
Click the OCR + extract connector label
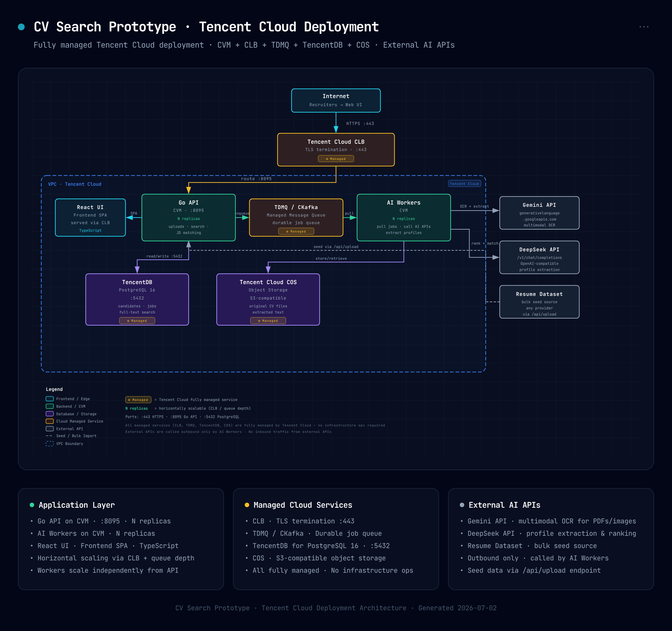point(474,207)
